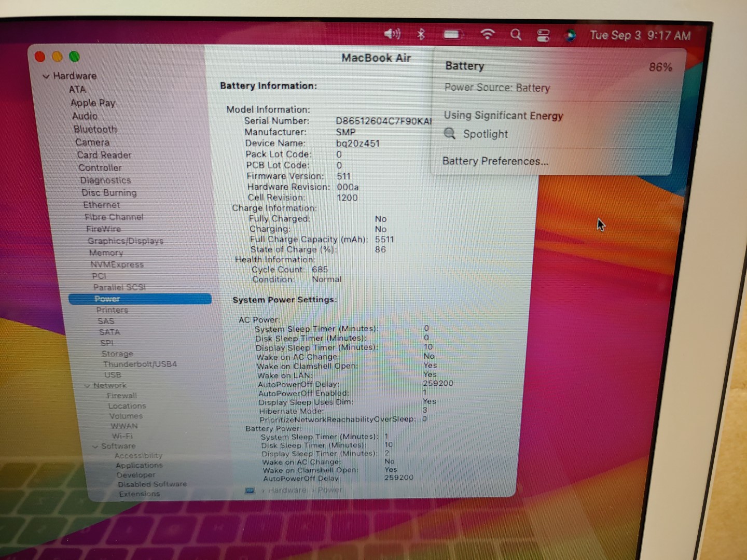747x560 pixels.
Task: Select NVMExpress in the sidebar
Action: tap(117, 264)
